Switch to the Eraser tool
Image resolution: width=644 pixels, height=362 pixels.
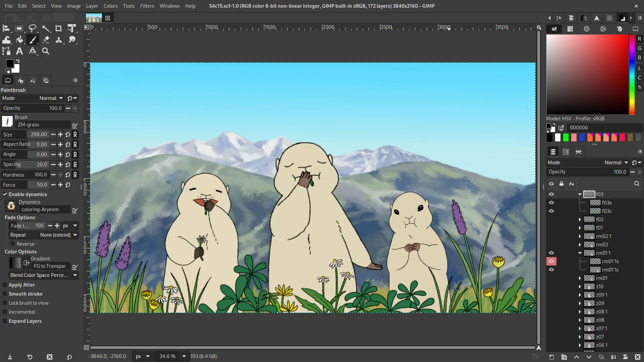point(46,40)
